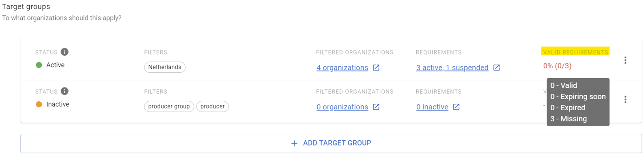Open the 3 active, 1 suspended requirements link
This screenshot has height=157, width=644.
452,68
